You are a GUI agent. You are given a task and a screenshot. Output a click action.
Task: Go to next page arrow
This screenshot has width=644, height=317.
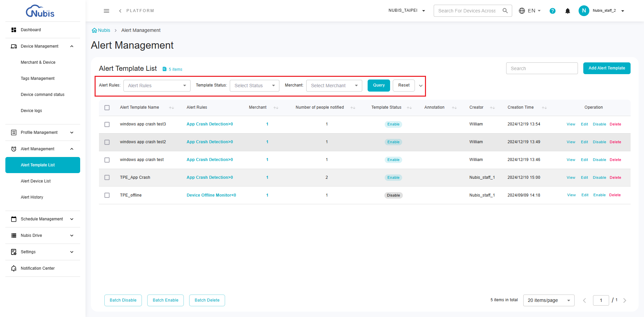(625, 300)
